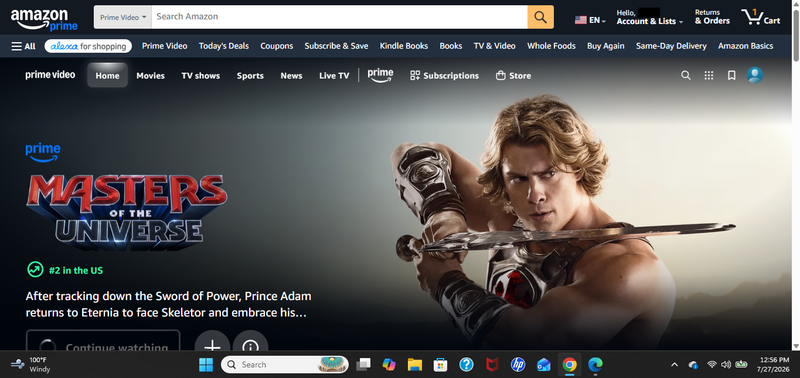Open the HP app in taskbar
Viewport: 800px width, 378px height.
click(x=518, y=364)
